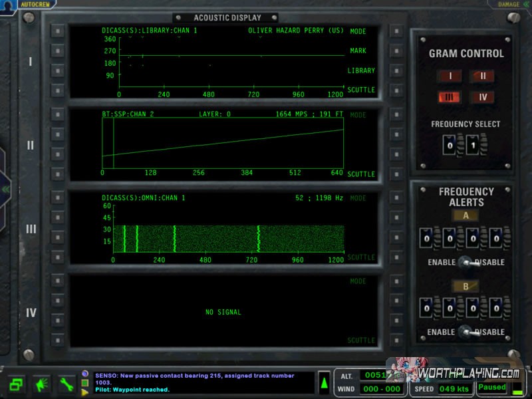Image resolution: width=532 pixels, height=399 pixels.
Task: Select gram IV in Gram Control
Action: (482, 98)
